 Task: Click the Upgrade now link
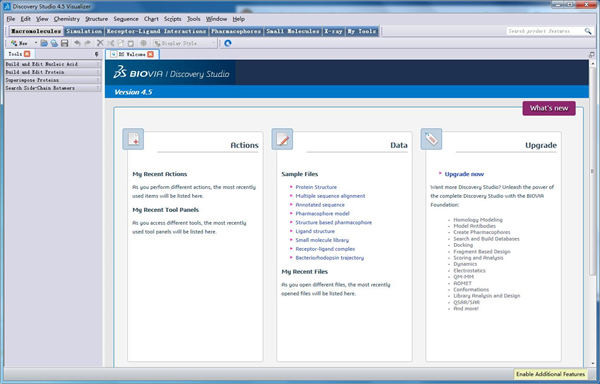(464, 174)
